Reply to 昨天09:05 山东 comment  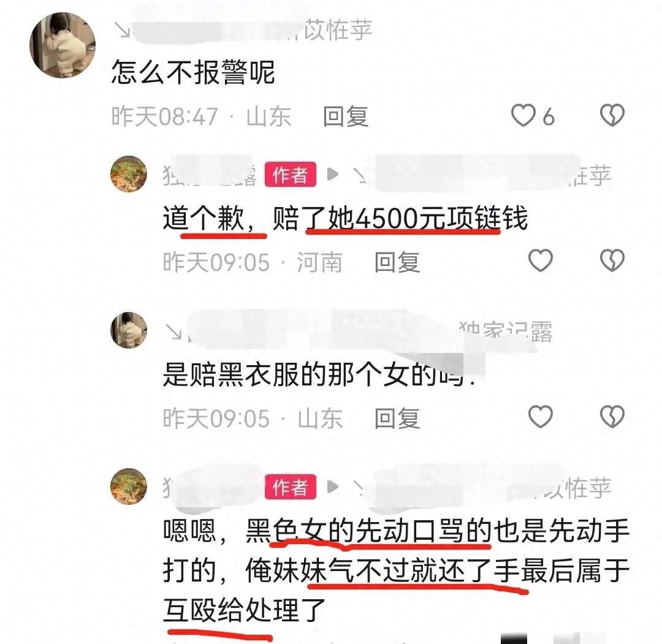397,419
